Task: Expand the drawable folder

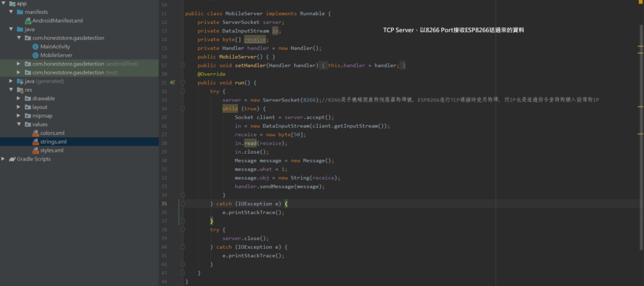Action: point(19,99)
